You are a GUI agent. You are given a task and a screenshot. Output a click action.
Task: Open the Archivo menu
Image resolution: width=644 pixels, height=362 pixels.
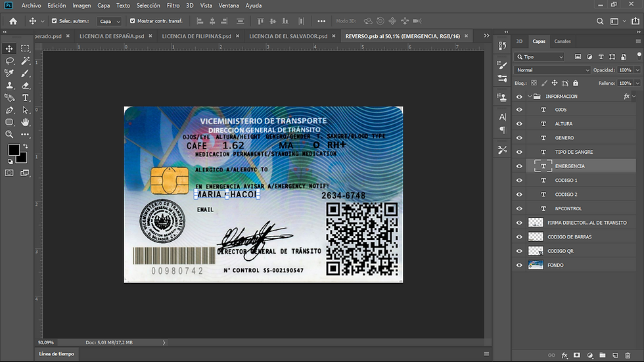click(32, 6)
